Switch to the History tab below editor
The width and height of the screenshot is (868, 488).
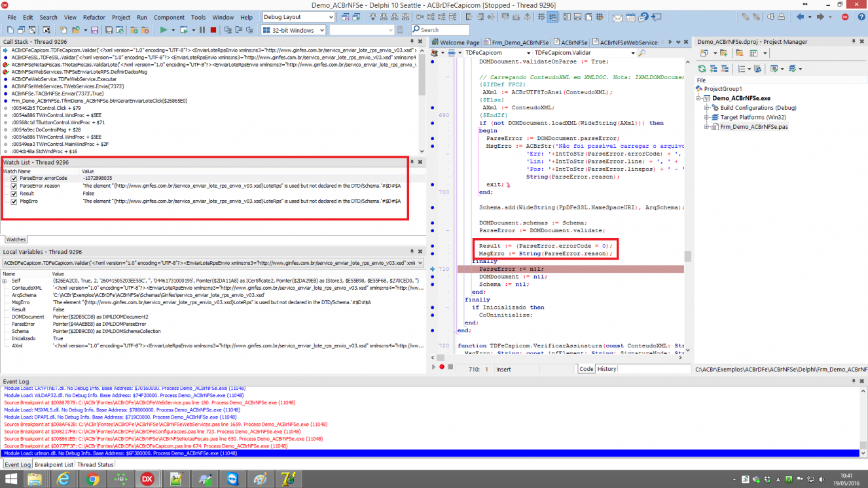[x=607, y=369]
